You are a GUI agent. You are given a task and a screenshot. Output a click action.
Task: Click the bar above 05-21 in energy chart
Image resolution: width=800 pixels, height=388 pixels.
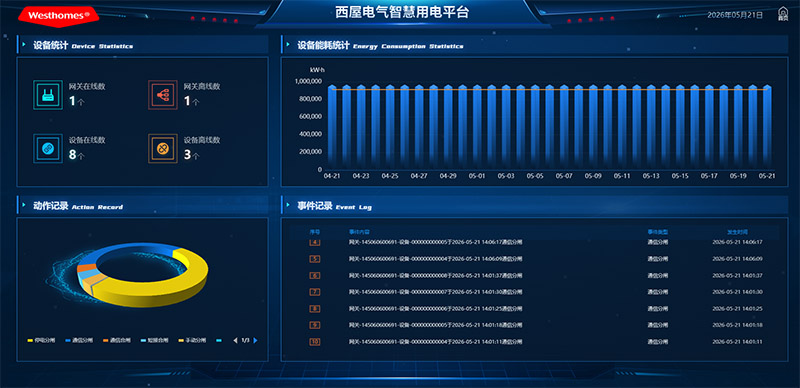(x=767, y=127)
